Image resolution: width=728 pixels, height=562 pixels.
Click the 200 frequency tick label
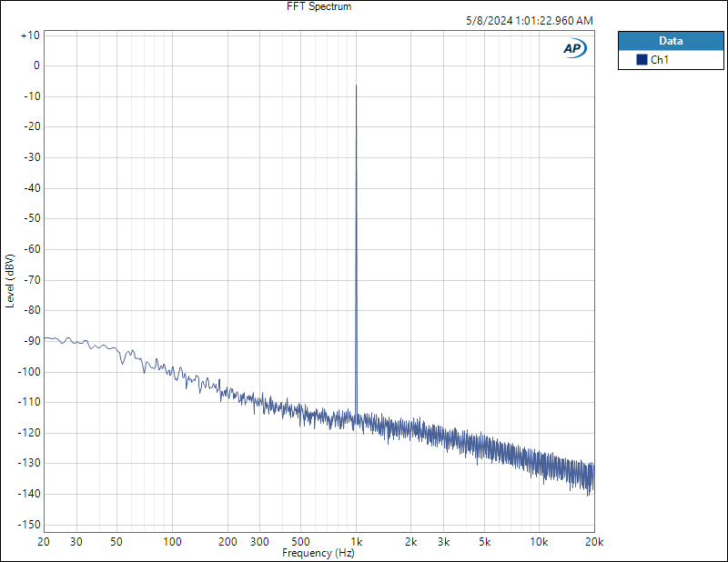(x=228, y=542)
